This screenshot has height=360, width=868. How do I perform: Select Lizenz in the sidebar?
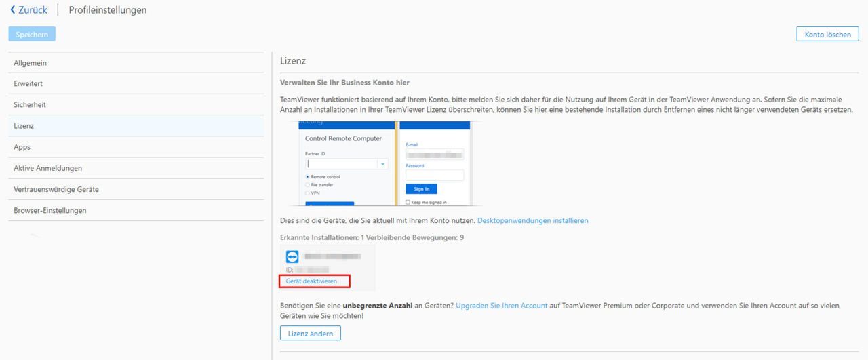tap(136, 126)
